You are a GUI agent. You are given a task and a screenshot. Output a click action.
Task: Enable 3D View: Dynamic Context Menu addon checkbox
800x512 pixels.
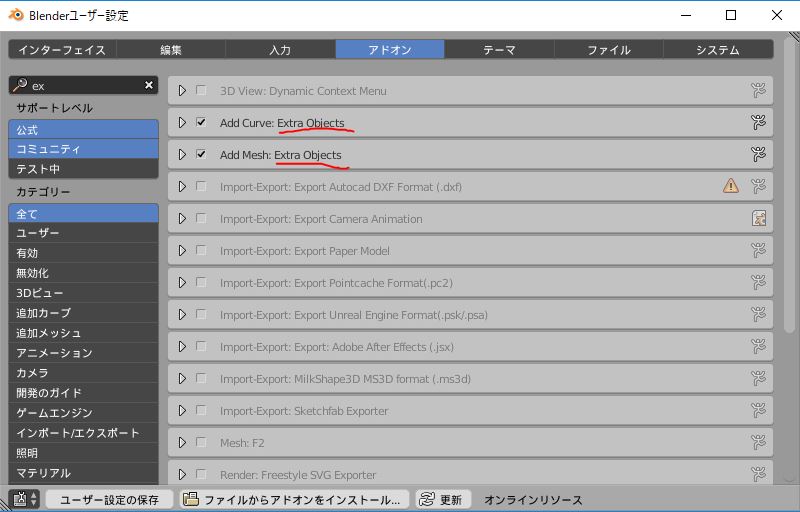pos(201,90)
